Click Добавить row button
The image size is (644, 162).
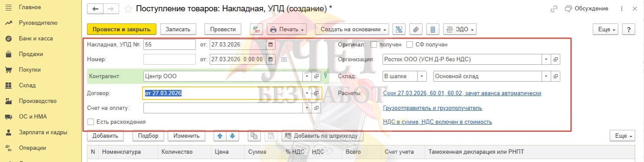pos(105,136)
